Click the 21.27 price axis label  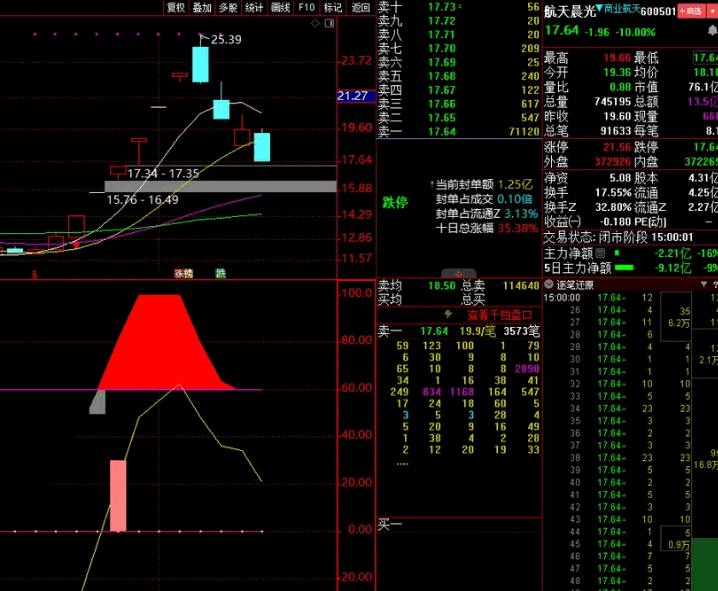356,96
